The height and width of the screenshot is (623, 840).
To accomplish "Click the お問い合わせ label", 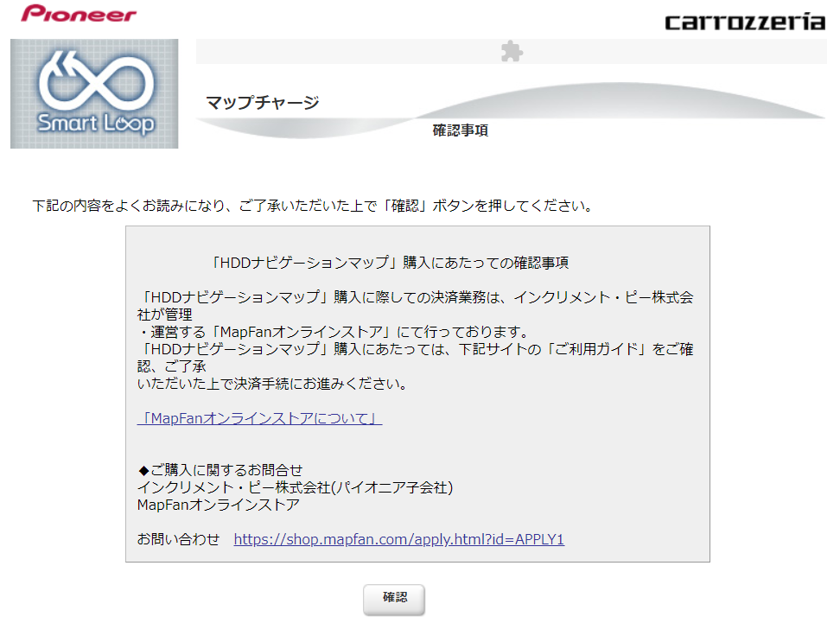I will coord(178,539).
